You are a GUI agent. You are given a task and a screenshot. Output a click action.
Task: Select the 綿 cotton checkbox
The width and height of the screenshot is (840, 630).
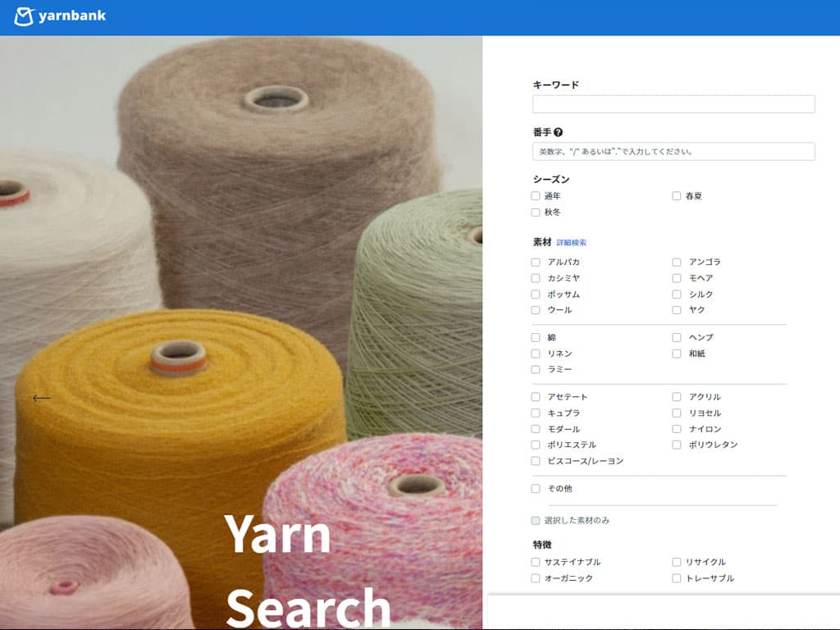535,337
